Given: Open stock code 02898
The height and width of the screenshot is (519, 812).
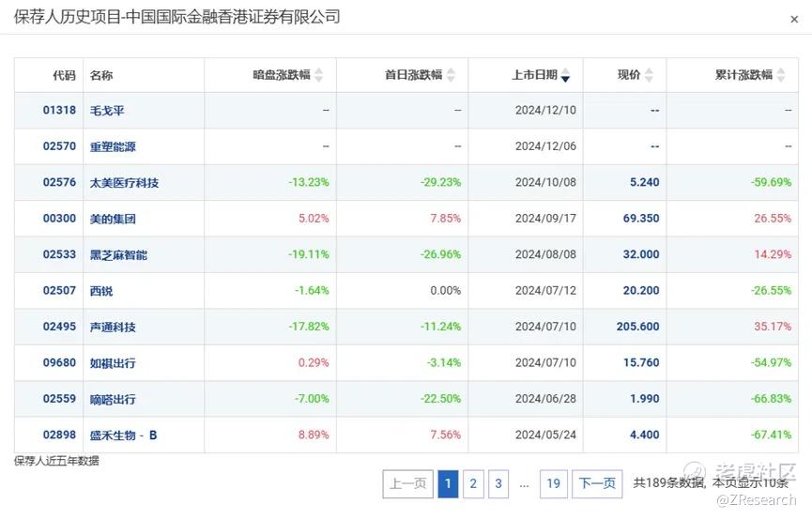Looking at the screenshot, I should click(59, 435).
